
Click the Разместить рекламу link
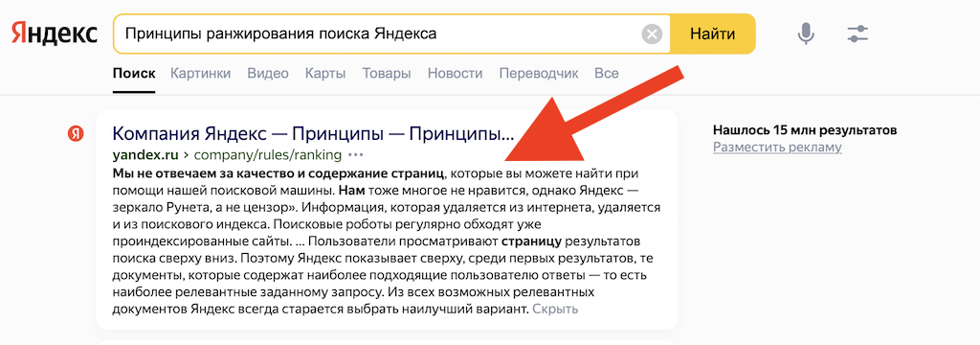coord(777,148)
